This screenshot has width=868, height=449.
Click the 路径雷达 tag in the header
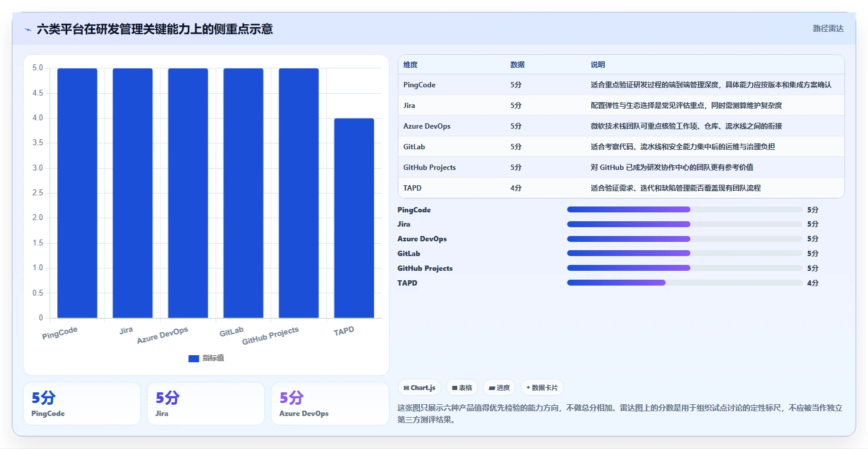pos(828,28)
